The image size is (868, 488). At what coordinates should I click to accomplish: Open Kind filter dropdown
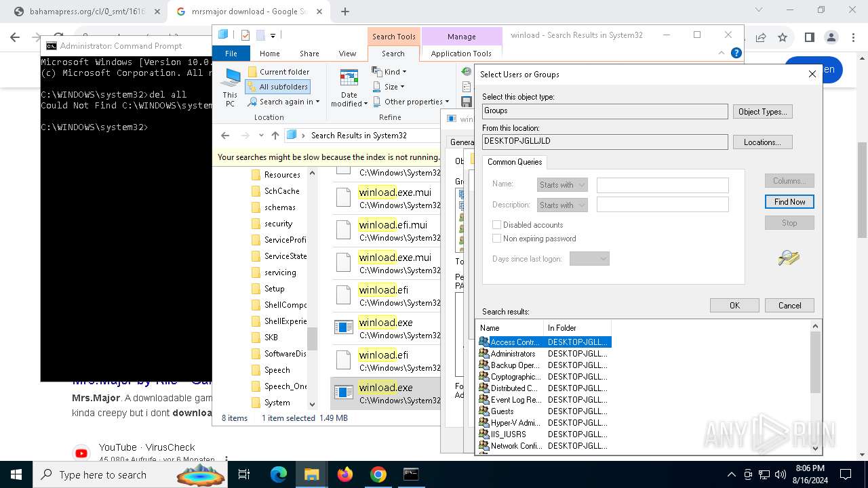[x=389, y=72]
